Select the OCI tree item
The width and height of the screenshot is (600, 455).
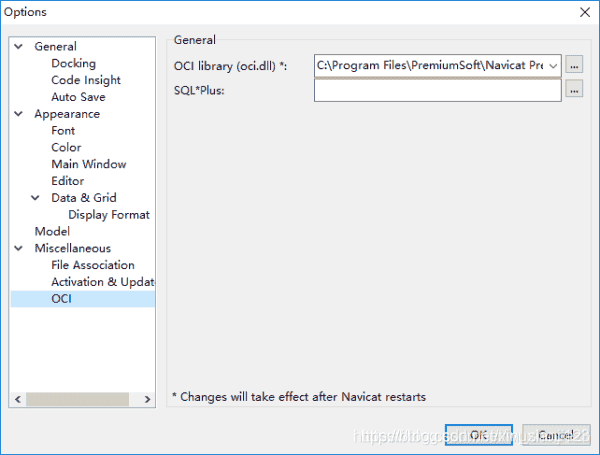(83, 299)
